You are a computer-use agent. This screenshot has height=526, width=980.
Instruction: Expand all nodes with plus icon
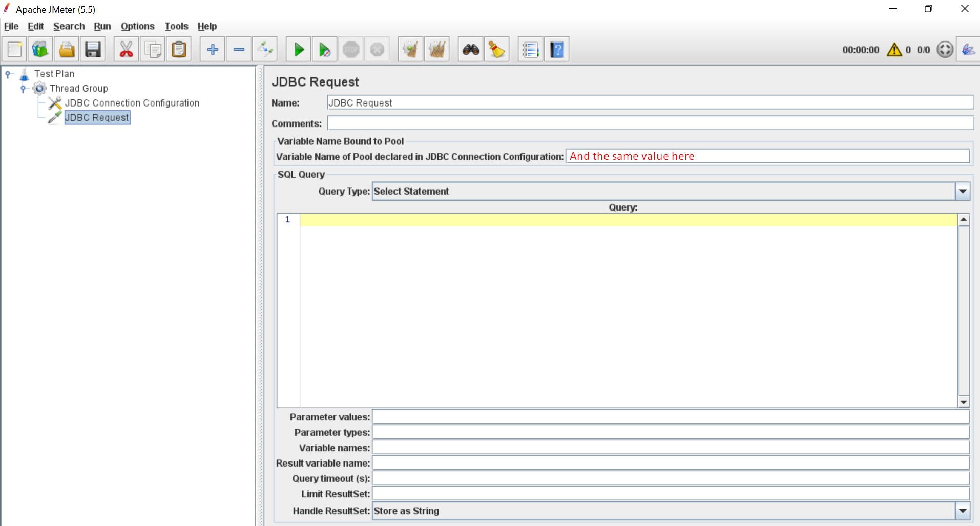tap(213, 50)
